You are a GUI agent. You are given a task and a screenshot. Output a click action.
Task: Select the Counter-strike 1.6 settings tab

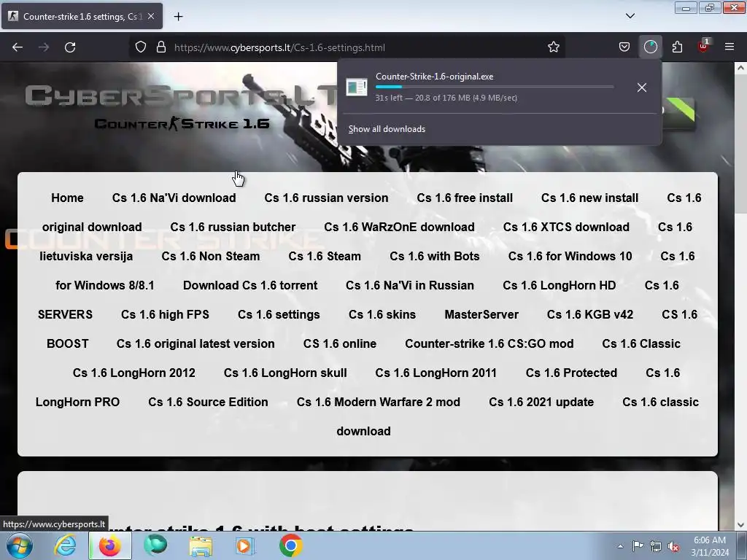click(82, 17)
